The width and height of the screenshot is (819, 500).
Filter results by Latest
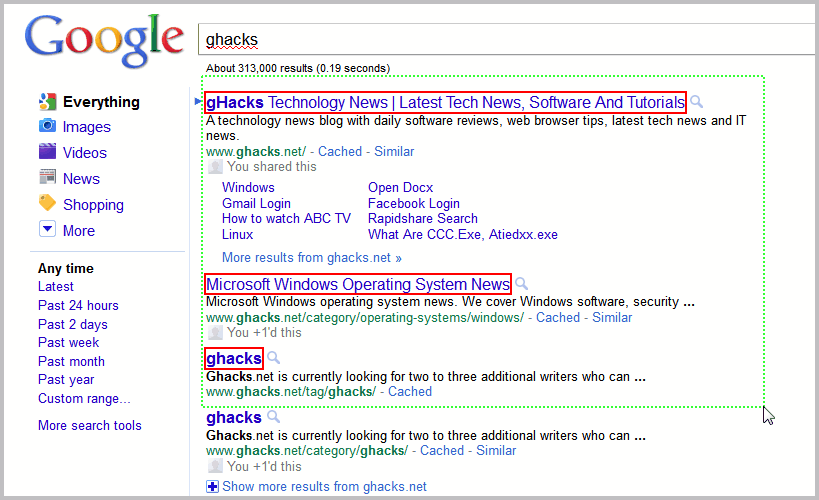[x=55, y=286]
